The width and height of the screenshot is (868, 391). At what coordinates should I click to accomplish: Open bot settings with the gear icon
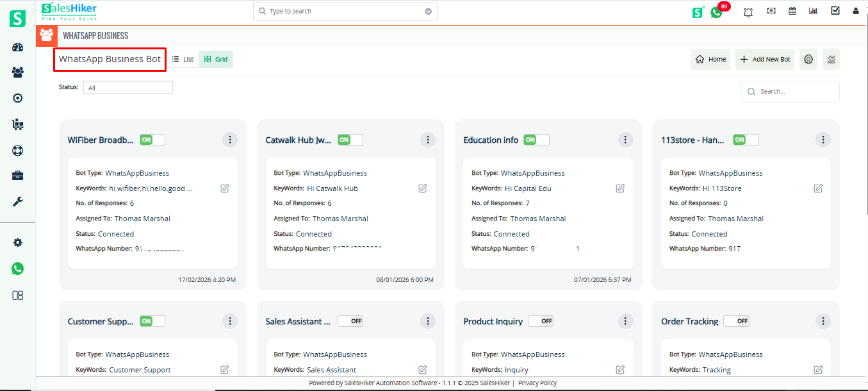click(x=808, y=59)
